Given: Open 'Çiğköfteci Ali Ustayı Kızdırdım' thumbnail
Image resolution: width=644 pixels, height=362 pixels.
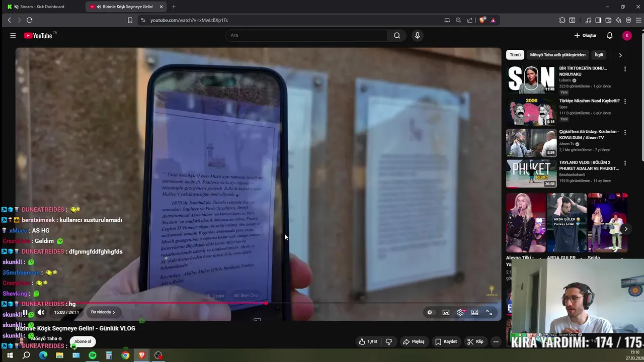Looking at the screenshot, I should (x=531, y=143).
